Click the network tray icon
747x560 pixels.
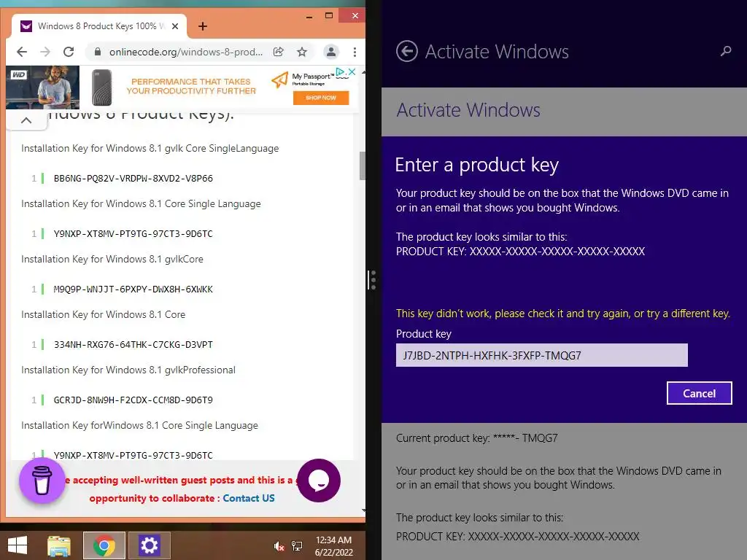click(x=298, y=546)
